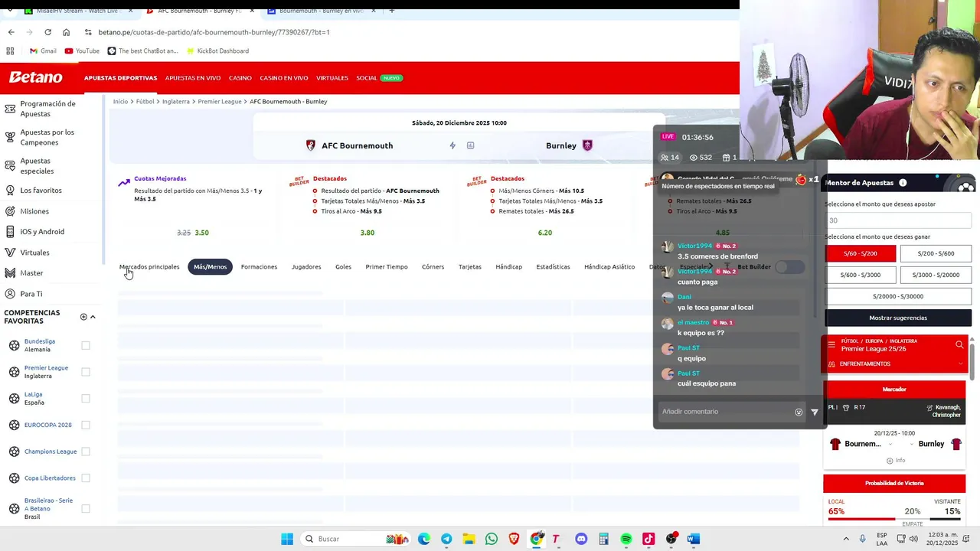Click the bet amount field showing 30
The height and width of the screenshot is (551, 980).
[898, 220]
